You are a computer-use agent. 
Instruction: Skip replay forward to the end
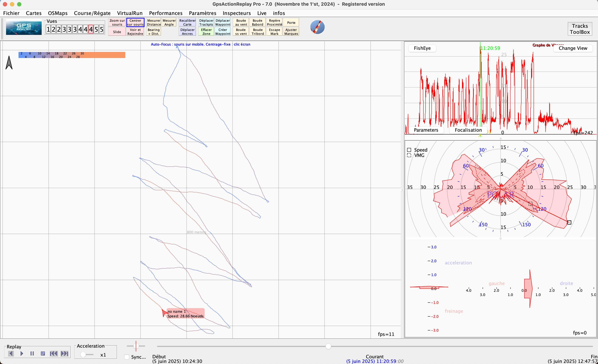tap(65, 354)
